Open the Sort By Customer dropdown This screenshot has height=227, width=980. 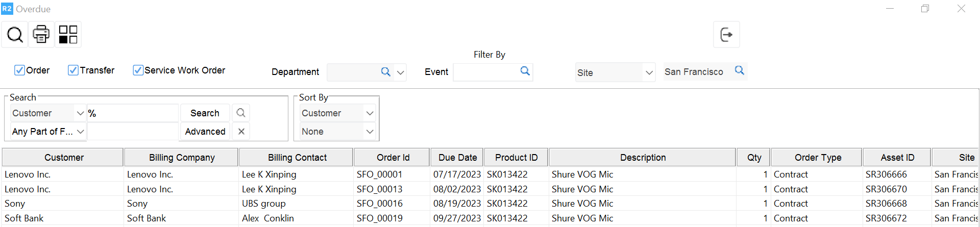pyautogui.click(x=370, y=113)
